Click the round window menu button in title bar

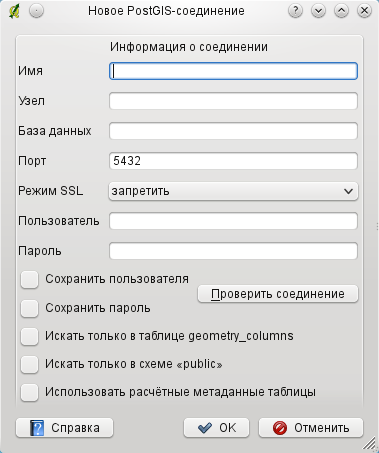(36, 11)
